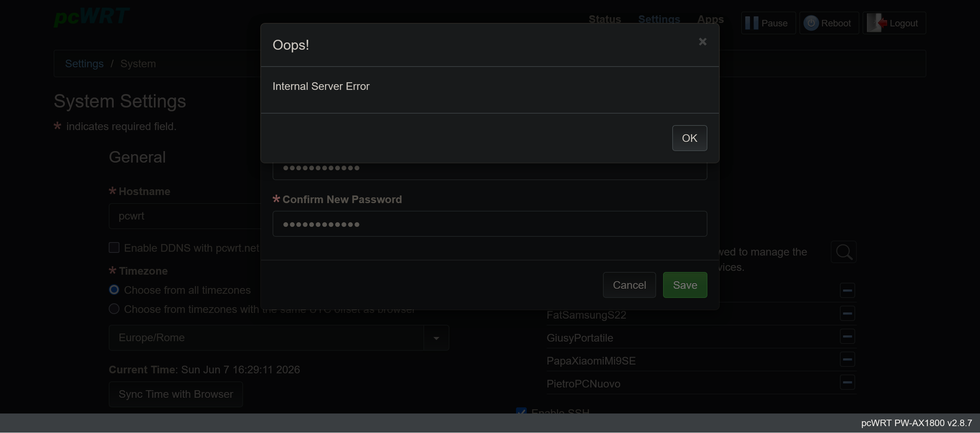
Task: Click the Logout button
Action: 894,23
